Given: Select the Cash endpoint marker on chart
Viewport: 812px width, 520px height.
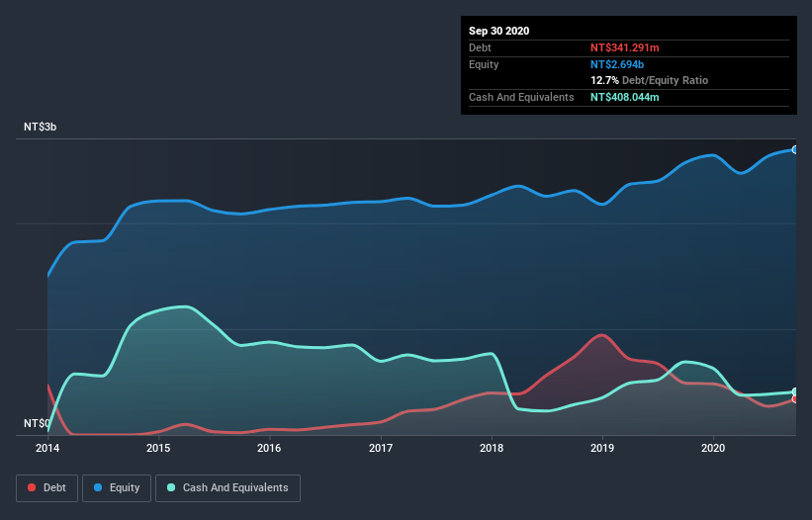Looking at the screenshot, I should point(795,391).
